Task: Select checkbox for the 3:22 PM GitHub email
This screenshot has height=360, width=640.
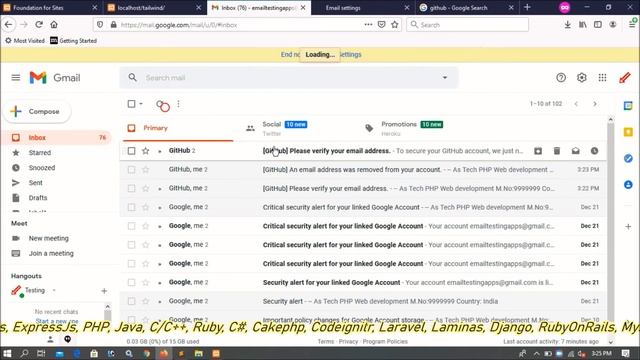Action: (x=131, y=188)
